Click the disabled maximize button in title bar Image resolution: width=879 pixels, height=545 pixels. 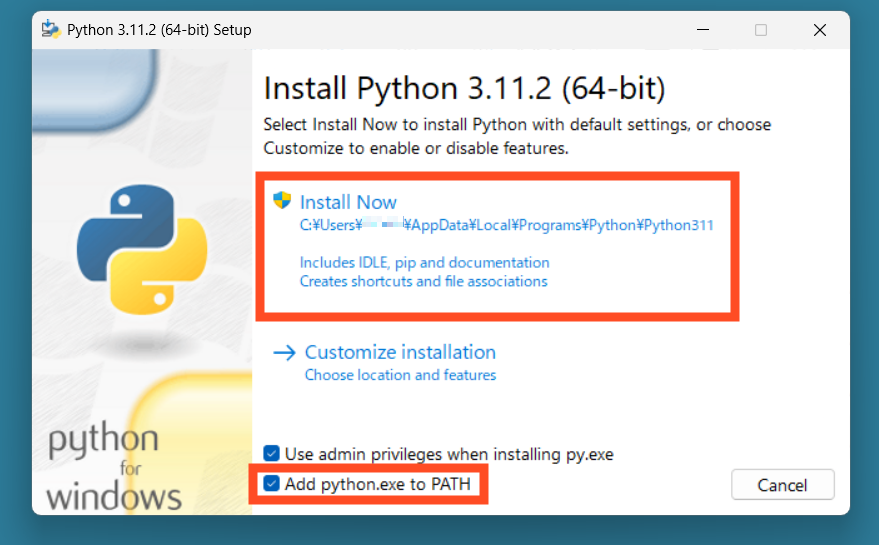click(761, 30)
